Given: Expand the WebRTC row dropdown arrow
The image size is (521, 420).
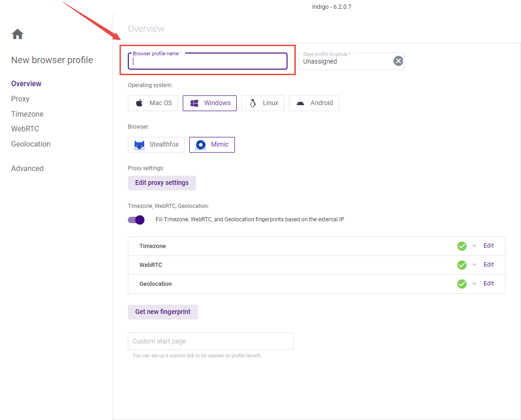Looking at the screenshot, I should 474,265.
